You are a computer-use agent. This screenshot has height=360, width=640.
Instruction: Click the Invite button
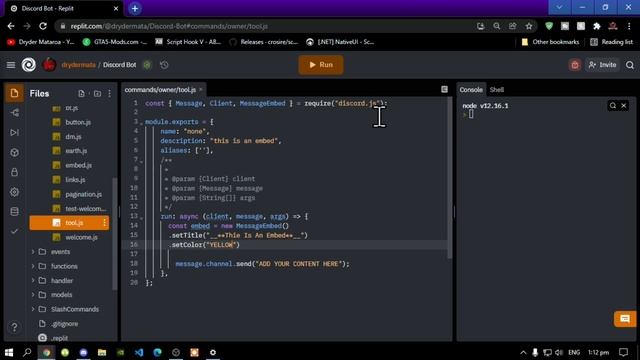pos(602,64)
